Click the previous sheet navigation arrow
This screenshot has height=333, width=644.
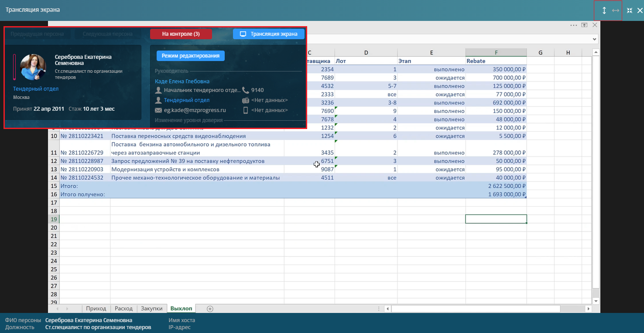58,309
